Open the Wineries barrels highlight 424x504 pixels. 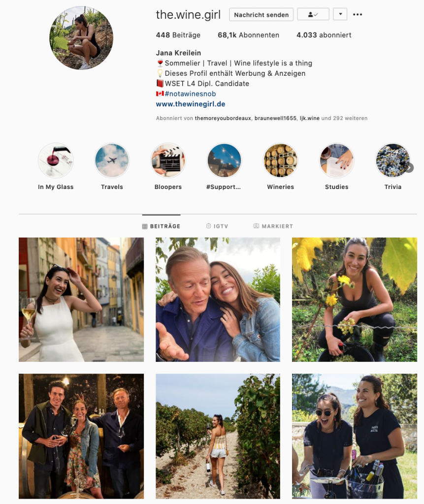tap(281, 160)
